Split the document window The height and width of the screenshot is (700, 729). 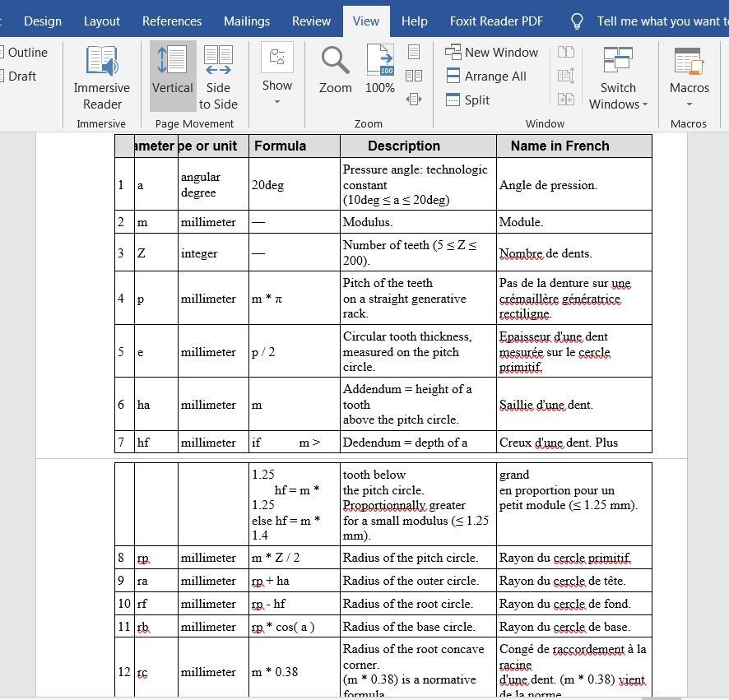click(467, 100)
